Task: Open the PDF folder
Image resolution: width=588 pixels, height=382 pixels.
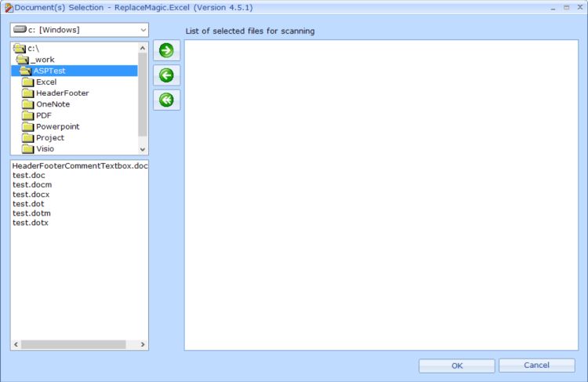Action: (43, 115)
